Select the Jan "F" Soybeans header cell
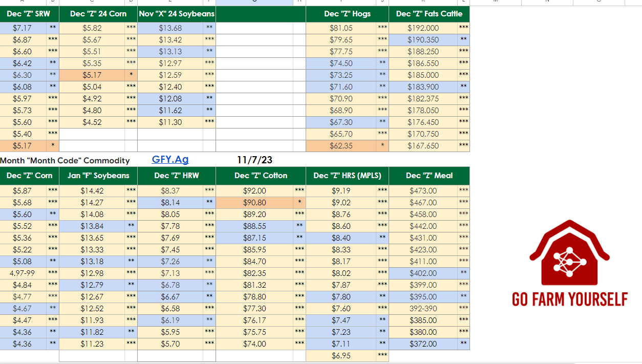Viewport: 642px width, 364px height. (x=98, y=176)
